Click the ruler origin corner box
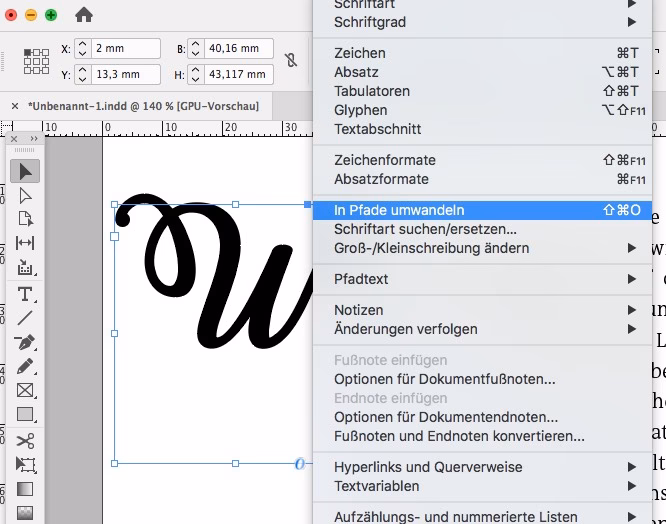Screen dimensions: 666x524 [6, 128]
